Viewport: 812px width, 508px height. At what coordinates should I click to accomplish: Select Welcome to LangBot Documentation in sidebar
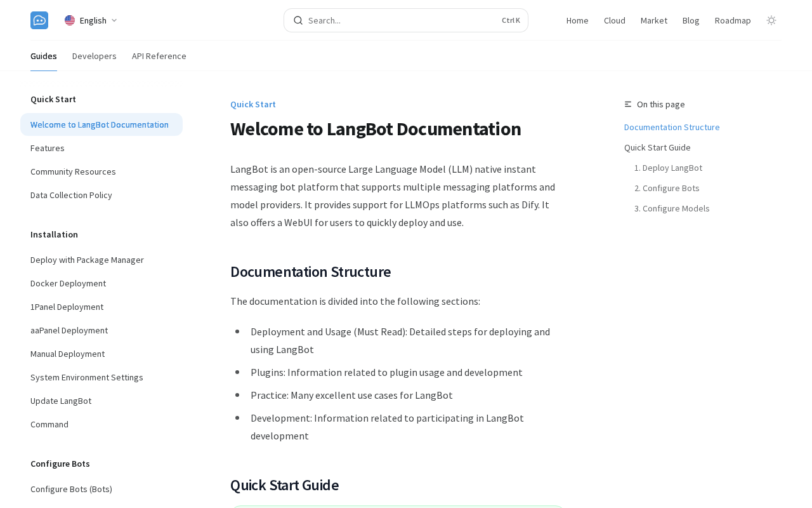coord(101,124)
